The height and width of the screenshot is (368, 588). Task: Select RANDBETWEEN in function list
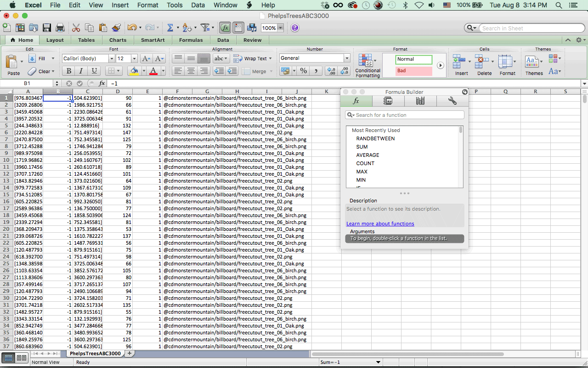375,138
